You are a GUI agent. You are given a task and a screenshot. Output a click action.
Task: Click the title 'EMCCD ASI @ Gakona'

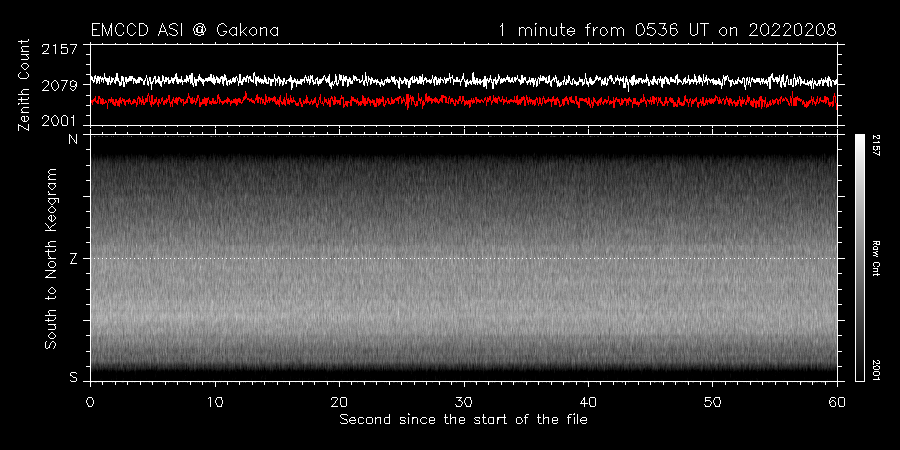tap(185, 30)
